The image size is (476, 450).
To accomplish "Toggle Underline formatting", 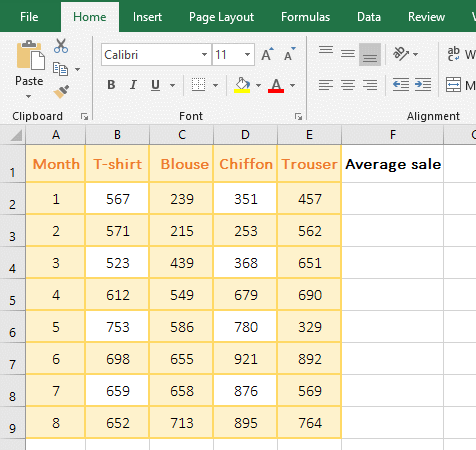I will point(155,85).
